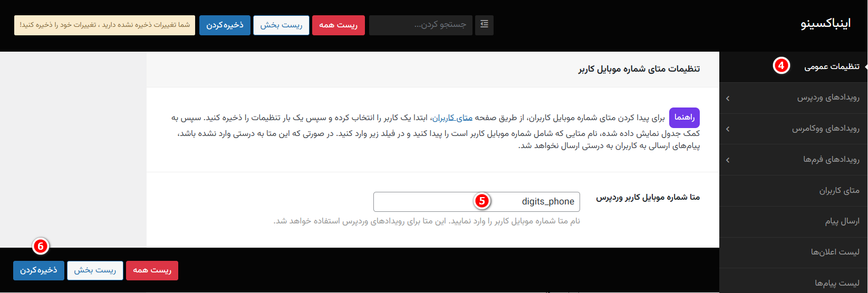868x293 pixels.
Task: Click the bottom blue 'ذخیره‌کردن' button
Action: pos(38,270)
